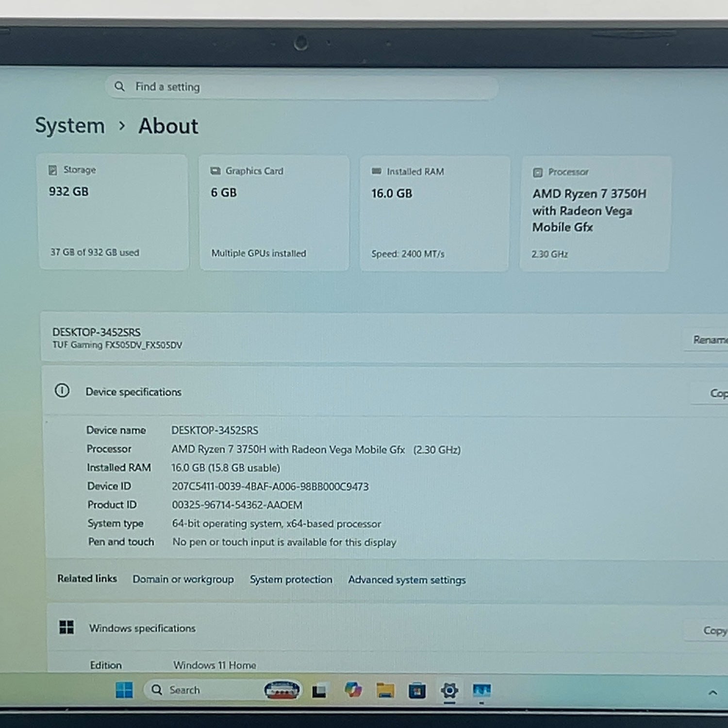
Task: Click the Installed RAM card icon
Action: coord(376,171)
